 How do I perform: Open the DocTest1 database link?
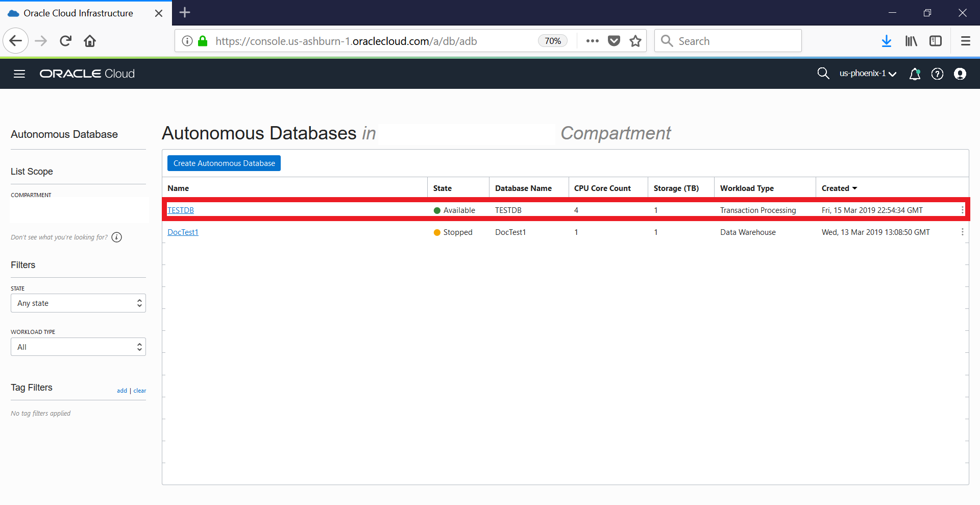[183, 232]
